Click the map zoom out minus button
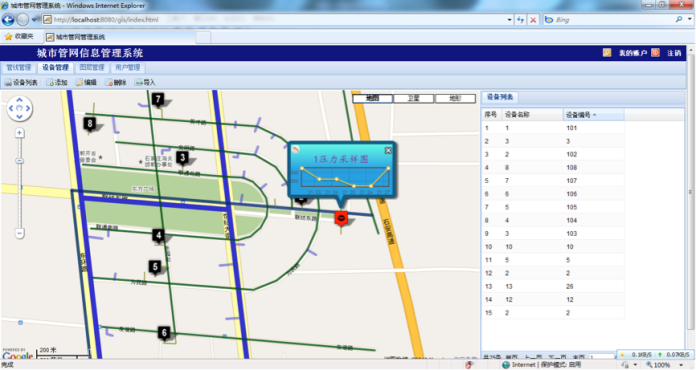Viewport: 696px width, 370px height. coord(20,233)
